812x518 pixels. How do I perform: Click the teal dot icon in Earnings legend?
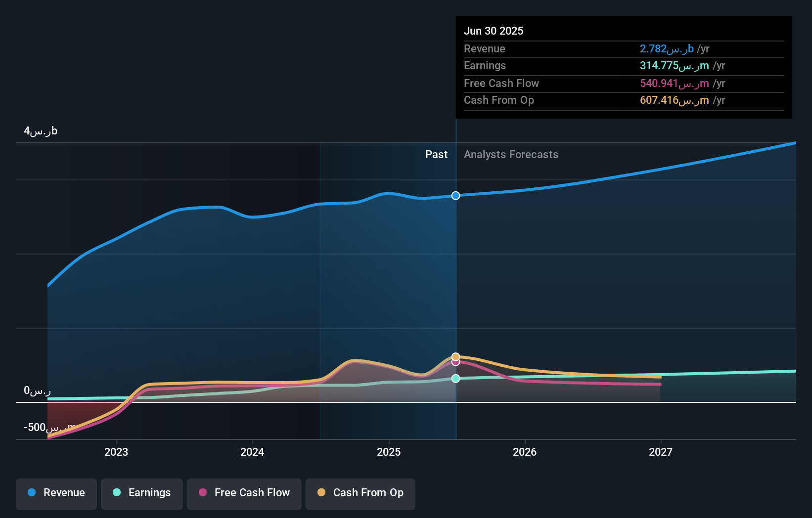pyautogui.click(x=117, y=493)
